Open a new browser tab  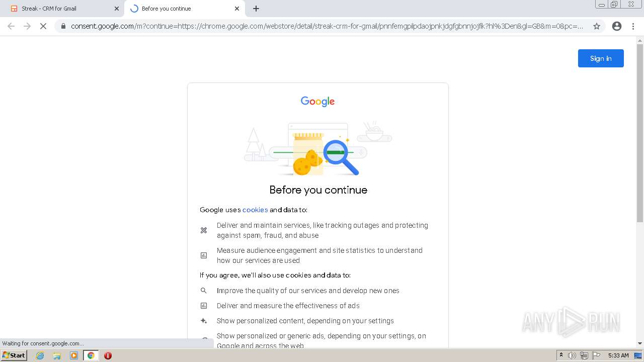pos(256,9)
